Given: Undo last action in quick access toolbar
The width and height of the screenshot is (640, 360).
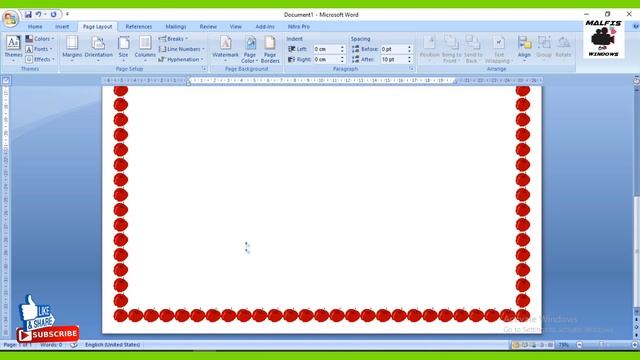Looking at the screenshot, I should click(38, 15).
